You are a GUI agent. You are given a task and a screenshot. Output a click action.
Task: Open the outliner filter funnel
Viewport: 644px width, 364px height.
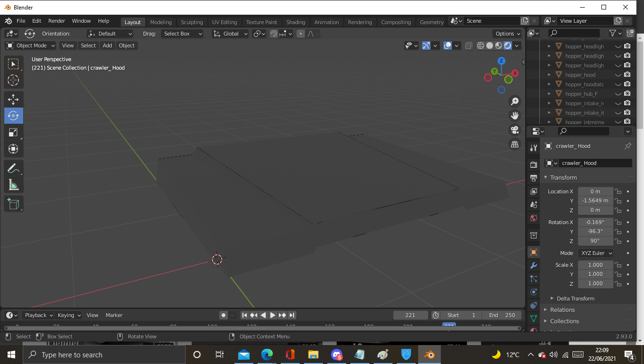tap(615, 33)
